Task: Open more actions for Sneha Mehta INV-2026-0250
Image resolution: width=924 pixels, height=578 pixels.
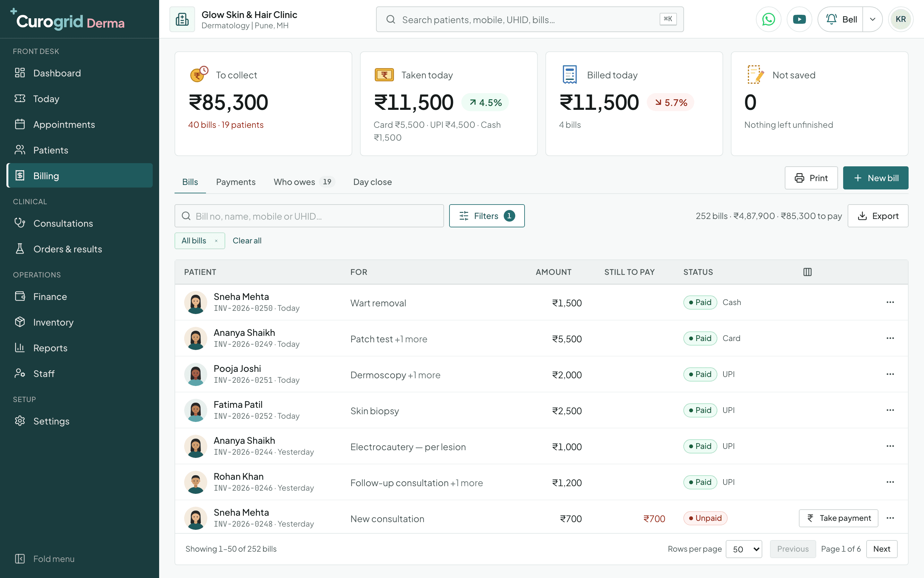Action: click(890, 302)
